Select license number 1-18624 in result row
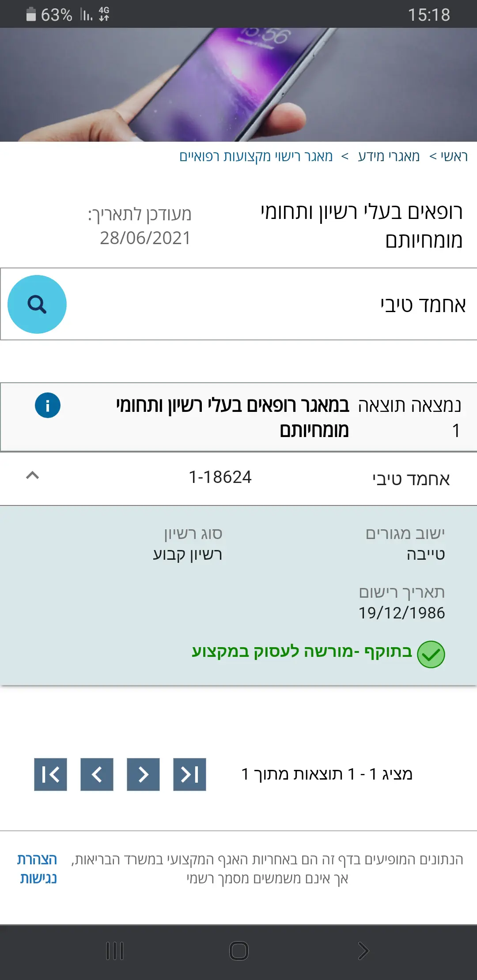This screenshot has height=980, width=477. pyautogui.click(x=220, y=477)
